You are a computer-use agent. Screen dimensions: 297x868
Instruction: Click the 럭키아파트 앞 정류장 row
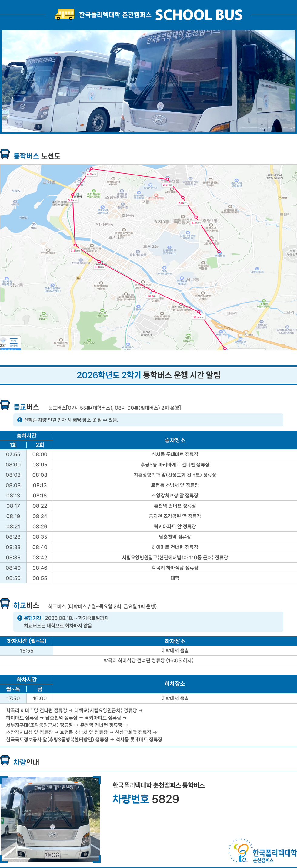coord(148,526)
